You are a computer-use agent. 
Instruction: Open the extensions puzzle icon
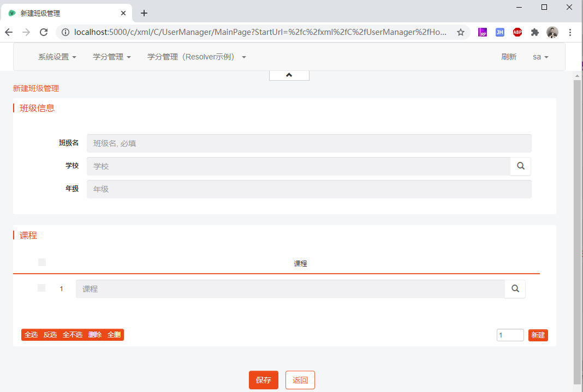(534, 32)
